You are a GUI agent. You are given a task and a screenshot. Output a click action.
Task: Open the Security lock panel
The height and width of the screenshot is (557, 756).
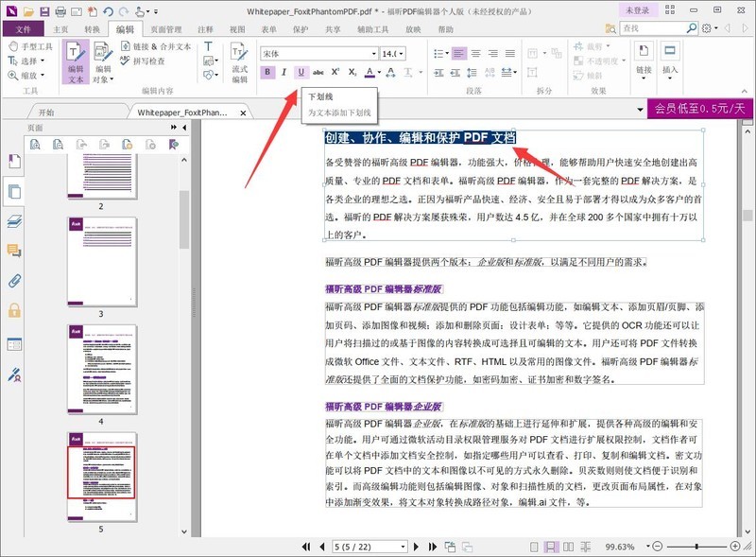click(14, 310)
